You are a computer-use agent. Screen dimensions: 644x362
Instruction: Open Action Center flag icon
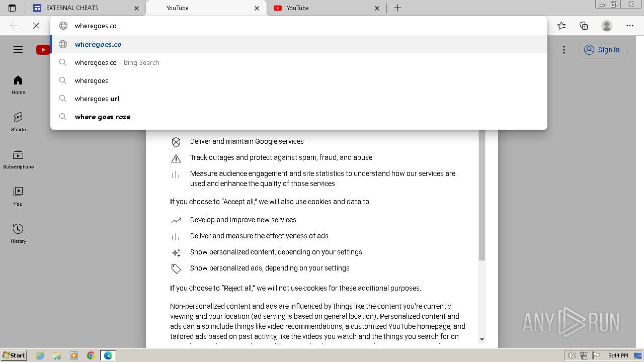(596, 355)
